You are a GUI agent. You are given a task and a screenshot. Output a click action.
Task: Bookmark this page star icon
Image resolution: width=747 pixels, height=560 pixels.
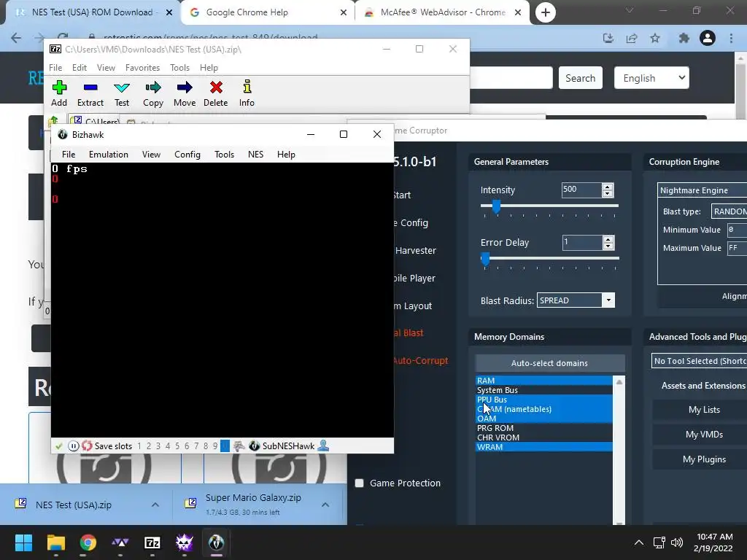point(655,38)
